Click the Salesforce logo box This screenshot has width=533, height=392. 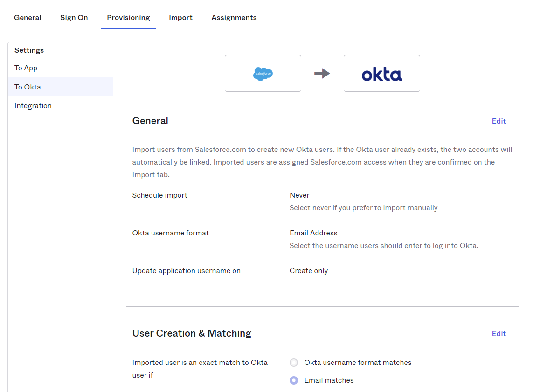(263, 73)
